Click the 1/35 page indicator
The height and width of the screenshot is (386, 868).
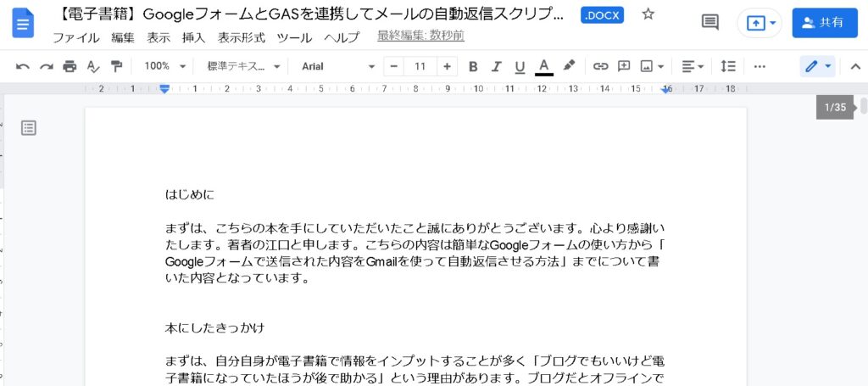pos(835,108)
